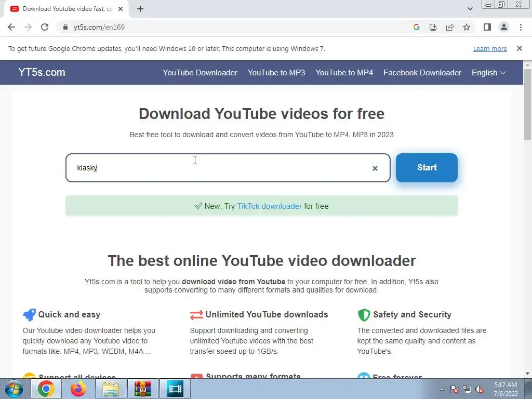Open the Chrome profile avatar

point(504,27)
